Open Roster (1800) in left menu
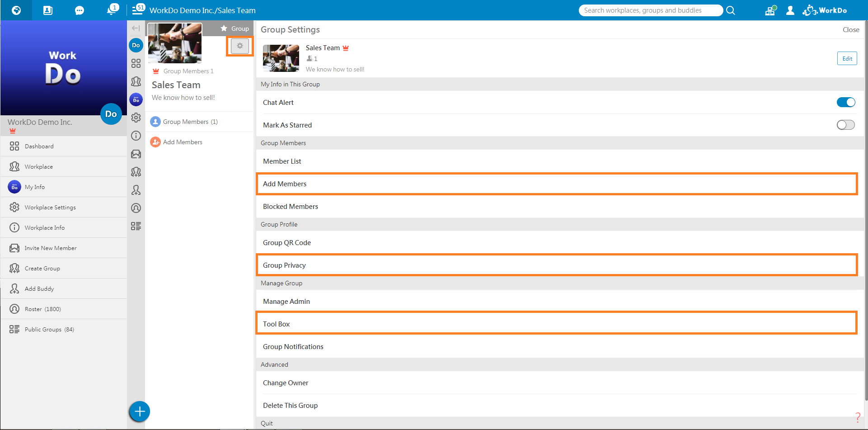The image size is (868, 430). [x=64, y=309]
